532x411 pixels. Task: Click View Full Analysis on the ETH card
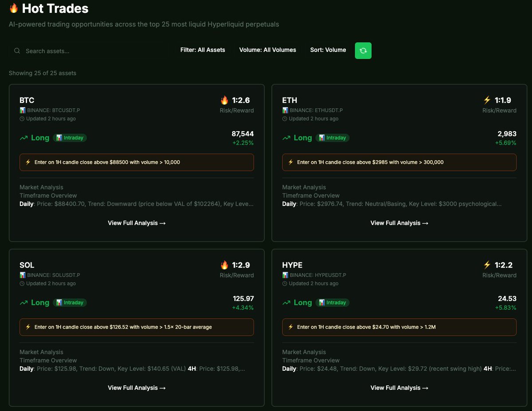pyautogui.click(x=399, y=223)
